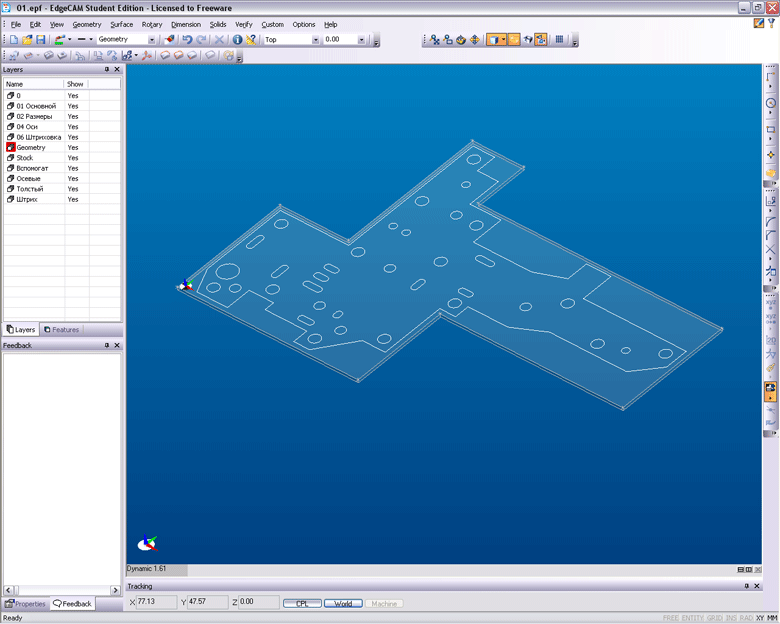Viewport: 780px width, 624px height.
Task: Switch to the Features tab
Action: (61, 329)
